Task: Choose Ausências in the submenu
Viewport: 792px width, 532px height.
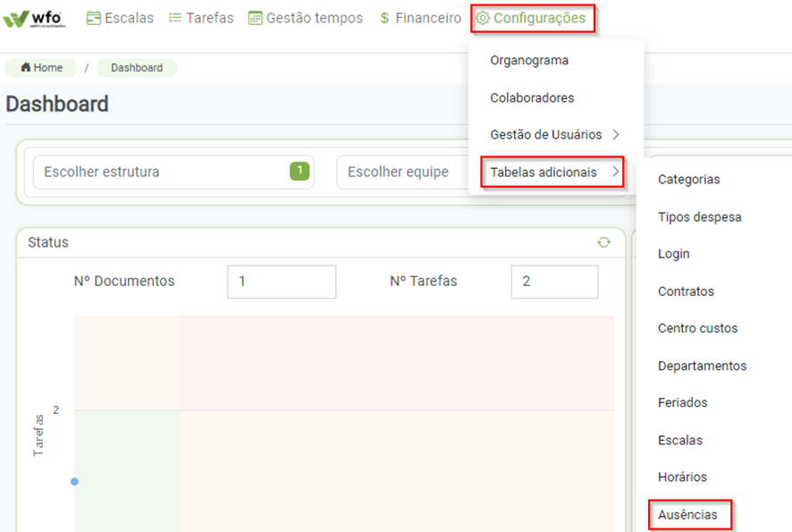Action: pos(687,515)
